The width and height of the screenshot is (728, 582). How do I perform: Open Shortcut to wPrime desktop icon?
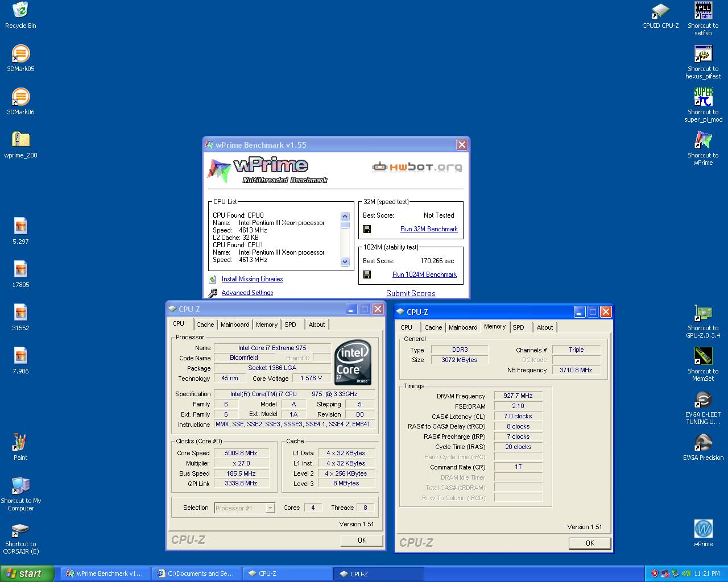coord(703,148)
